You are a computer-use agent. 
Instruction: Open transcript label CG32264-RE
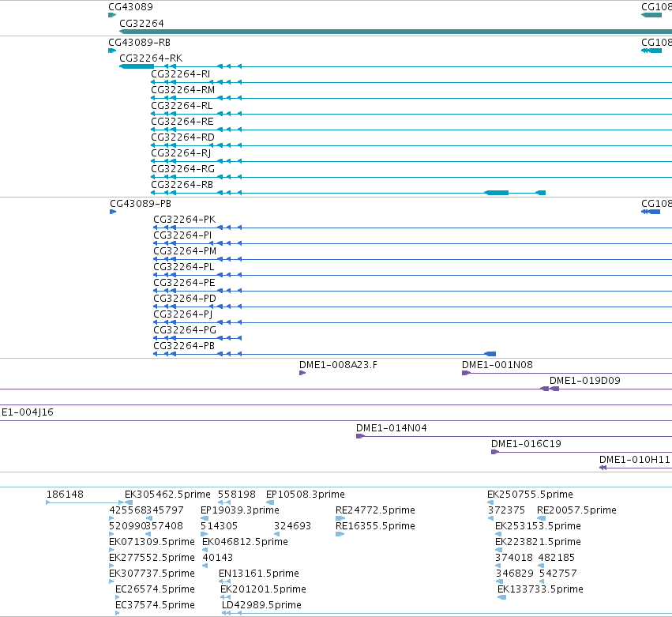pos(182,122)
